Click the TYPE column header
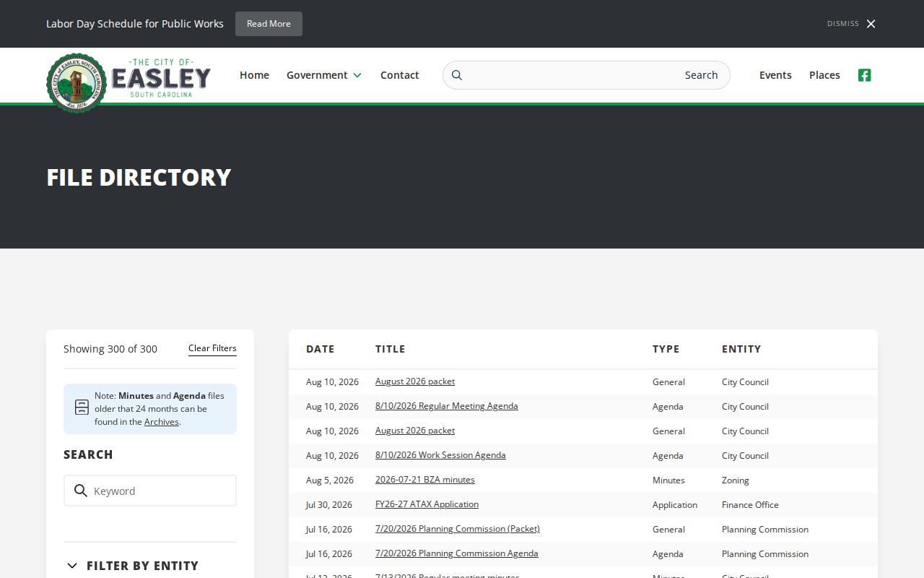924x578 pixels. [666, 349]
